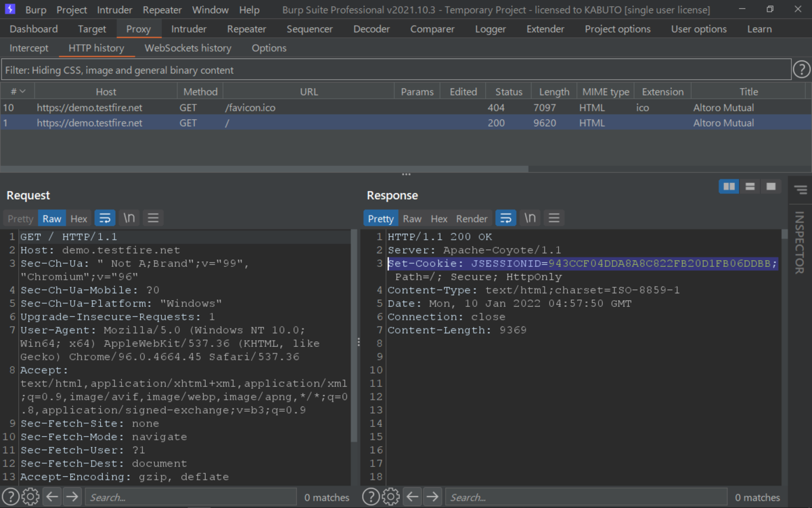Click the Response panel vertical scrollbar
The width and height of the screenshot is (812, 508).
pos(784,235)
